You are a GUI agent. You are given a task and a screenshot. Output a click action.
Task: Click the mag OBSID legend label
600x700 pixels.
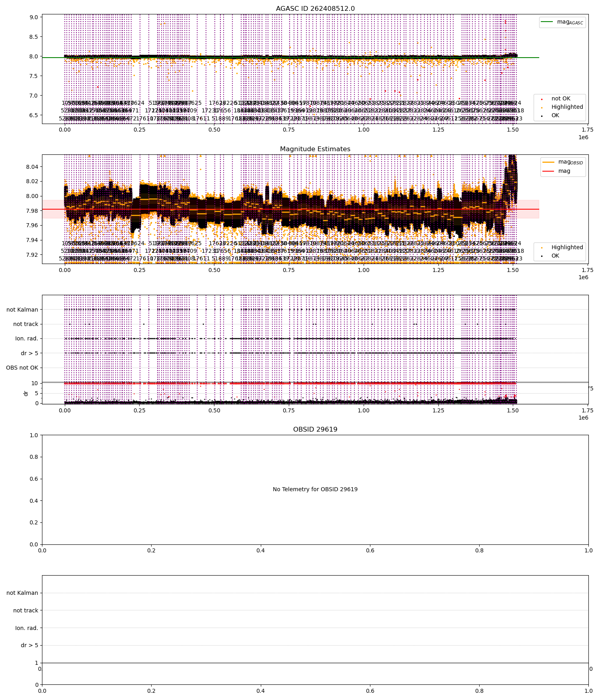(571, 162)
